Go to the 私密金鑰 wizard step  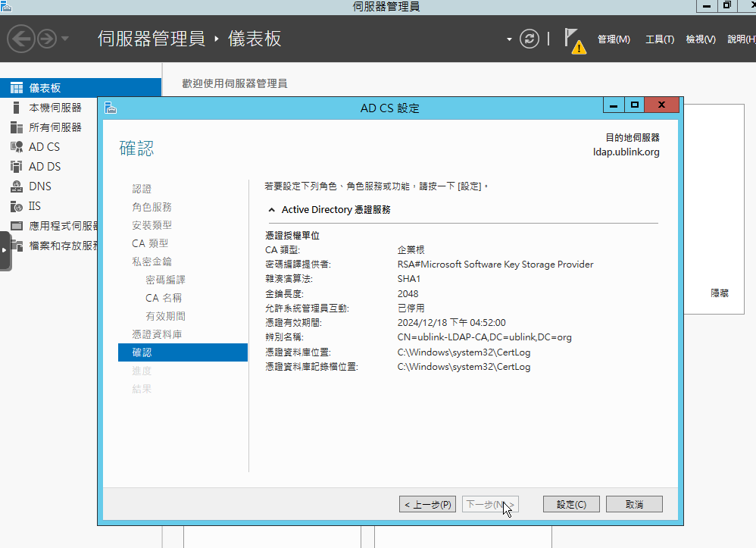click(x=152, y=261)
